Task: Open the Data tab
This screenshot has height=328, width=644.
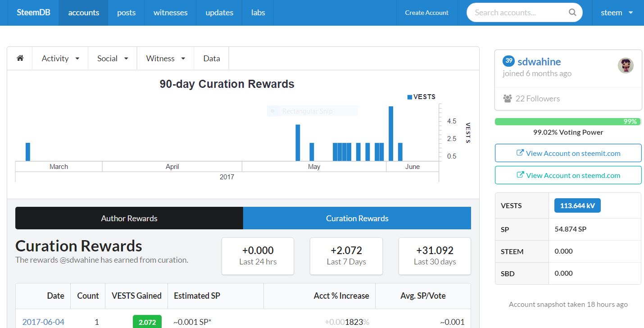Action: pos(212,59)
